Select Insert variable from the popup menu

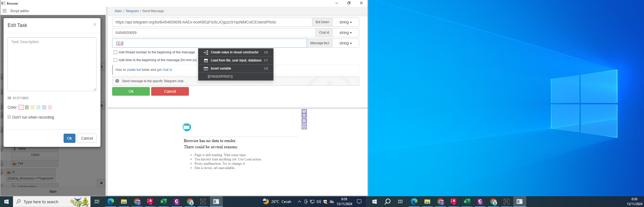click(x=221, y=68)
